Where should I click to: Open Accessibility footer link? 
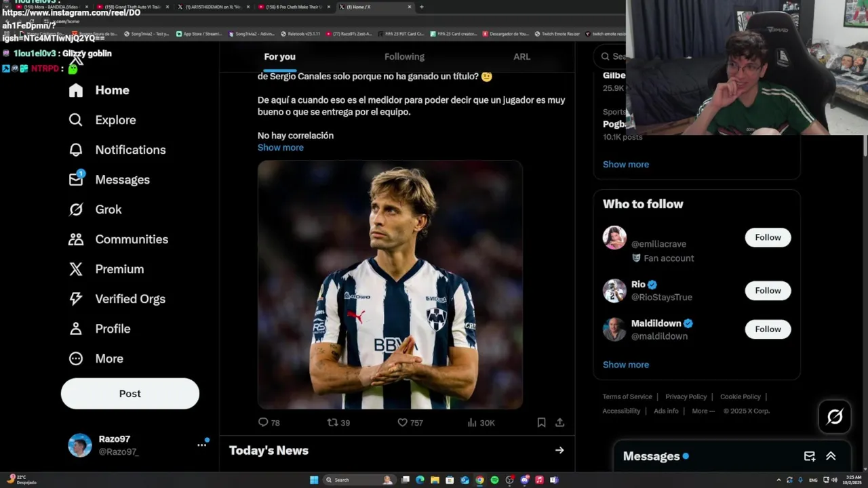tap(621, 411)
